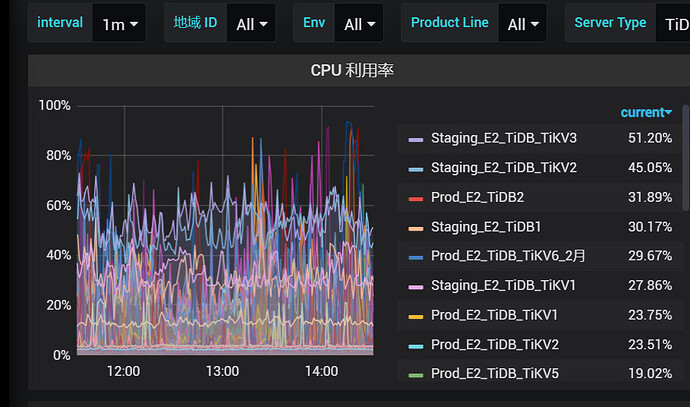Click the 45.05% current value

pos(650,168)
